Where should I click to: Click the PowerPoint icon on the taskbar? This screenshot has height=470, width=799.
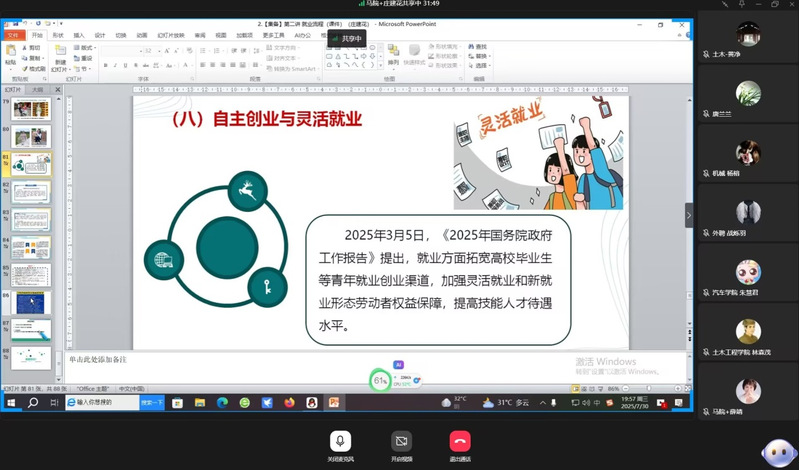334,402
